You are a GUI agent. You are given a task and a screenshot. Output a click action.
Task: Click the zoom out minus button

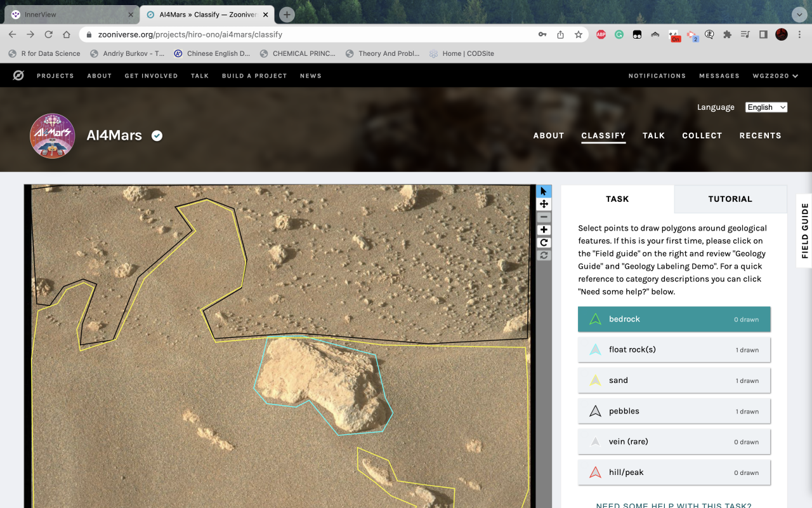tap(544, 217)
